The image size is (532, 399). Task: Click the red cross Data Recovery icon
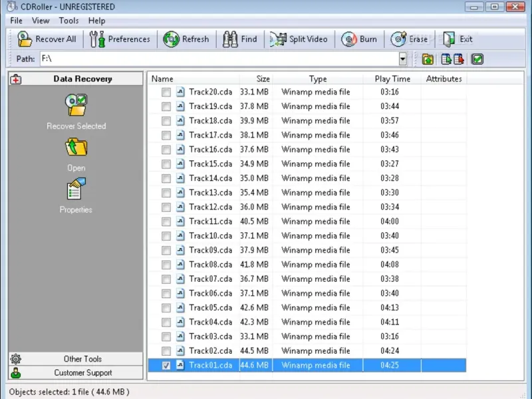[x=15, y=79]
